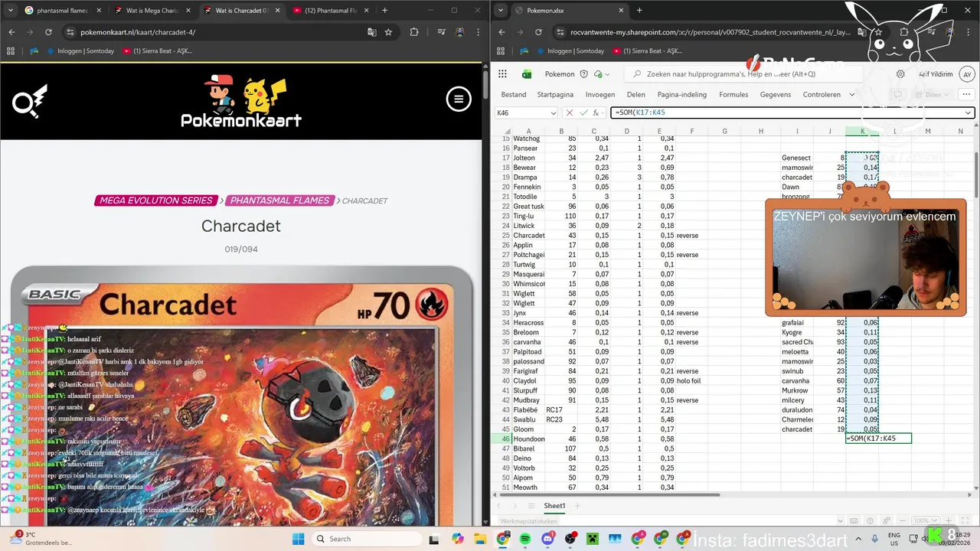Screen dimensions: 980x551
Task: Open the Gegevens ribbon tab
Action: click(x=776, y=95)
